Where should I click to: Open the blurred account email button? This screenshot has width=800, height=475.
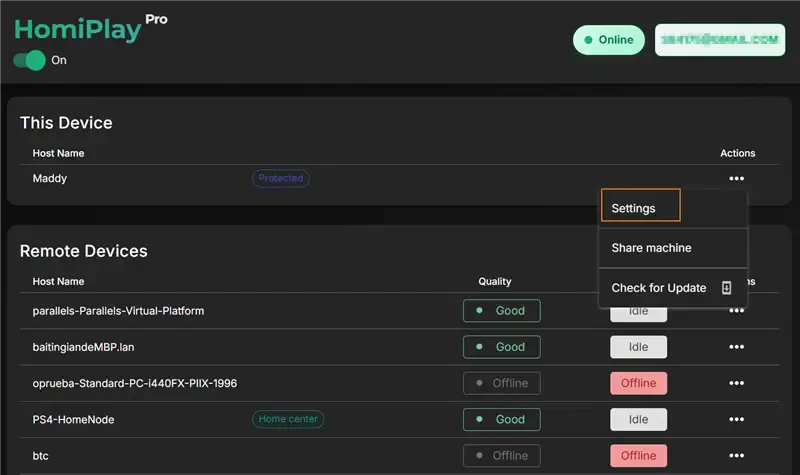(720, 40)
